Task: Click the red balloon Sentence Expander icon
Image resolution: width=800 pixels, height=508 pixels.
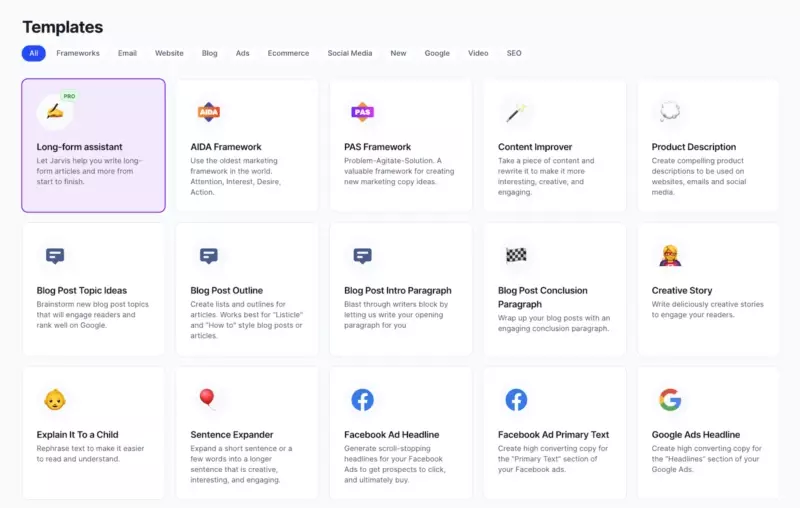Action: (207, 399)
